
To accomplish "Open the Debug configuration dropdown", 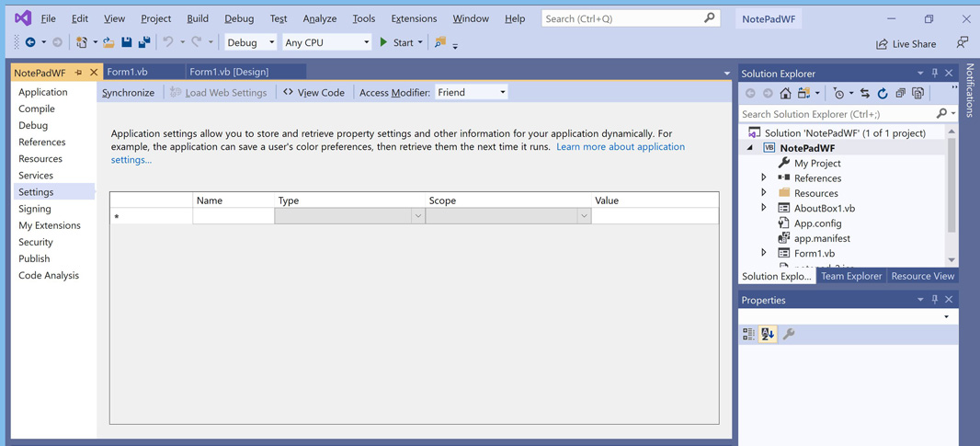I will (x=251, y=42).
